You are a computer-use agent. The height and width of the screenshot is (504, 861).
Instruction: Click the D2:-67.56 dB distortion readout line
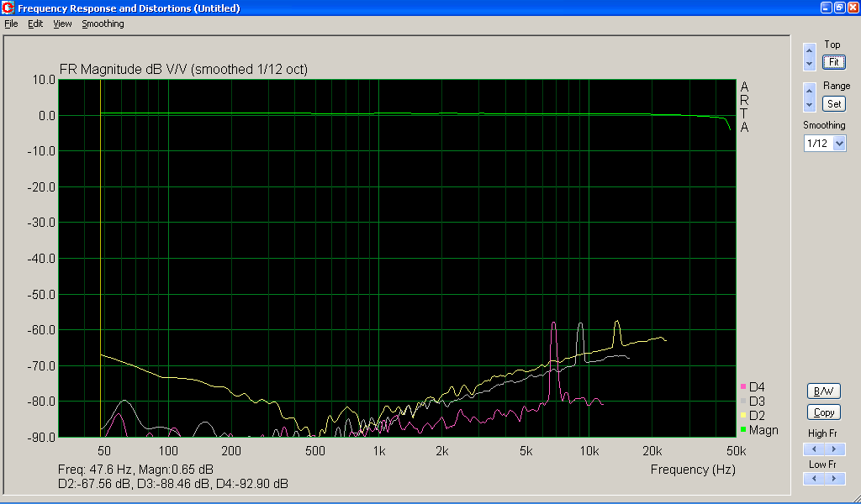pyautogui.click(x=173, y=484)
